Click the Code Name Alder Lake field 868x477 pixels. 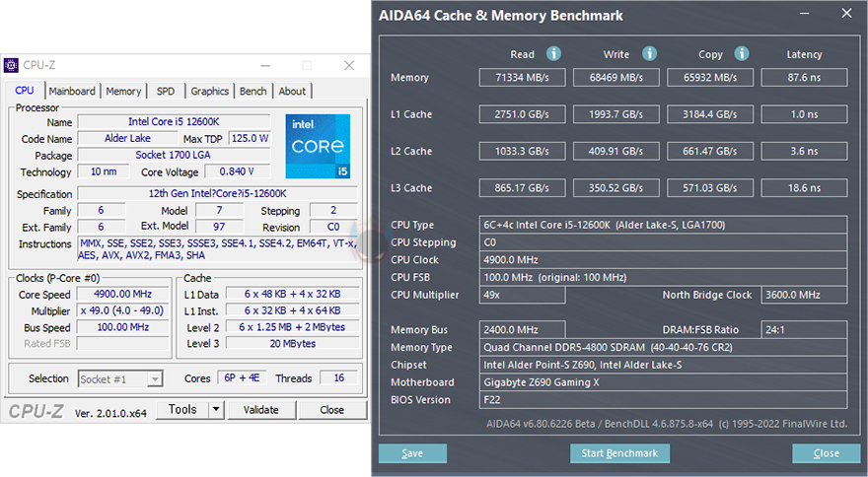127,138
